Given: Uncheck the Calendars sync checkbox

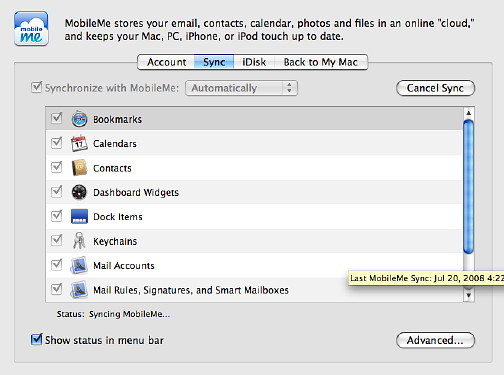Looking at the screenshot, I should click(x=56, y=143).
